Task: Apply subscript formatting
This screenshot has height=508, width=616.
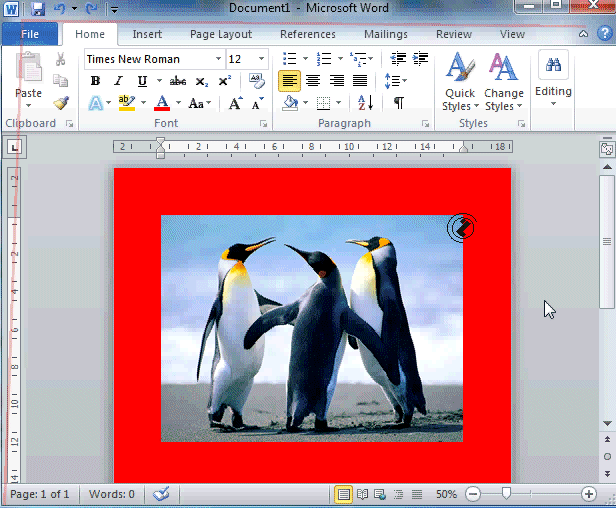Action: pos(202,81)
